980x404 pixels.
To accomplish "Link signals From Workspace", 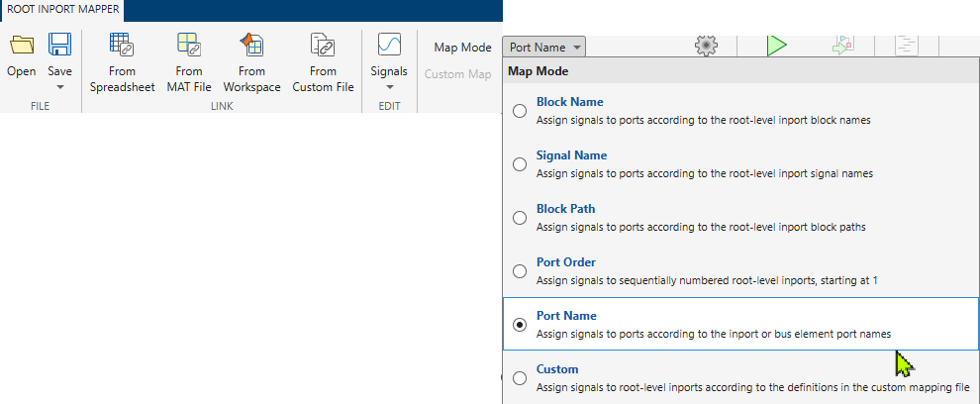I will coord(251,63).
